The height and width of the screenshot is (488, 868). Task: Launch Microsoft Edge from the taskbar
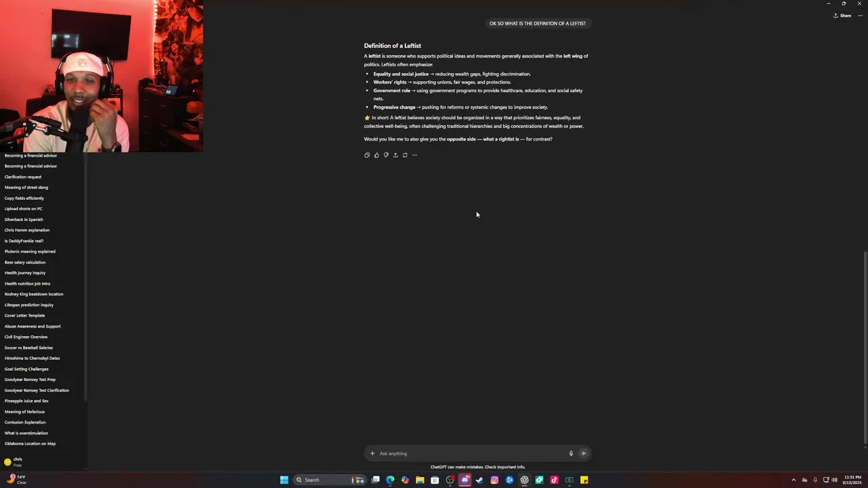390,480
